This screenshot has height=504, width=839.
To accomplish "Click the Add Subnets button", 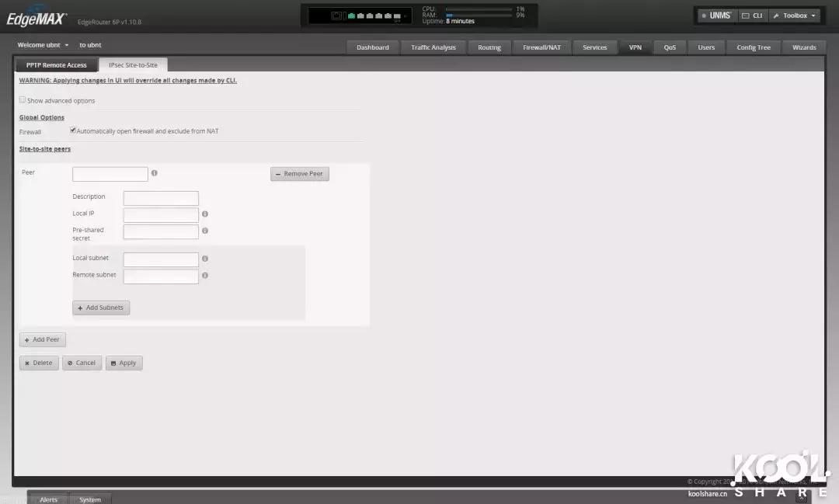I will [101, 308].
